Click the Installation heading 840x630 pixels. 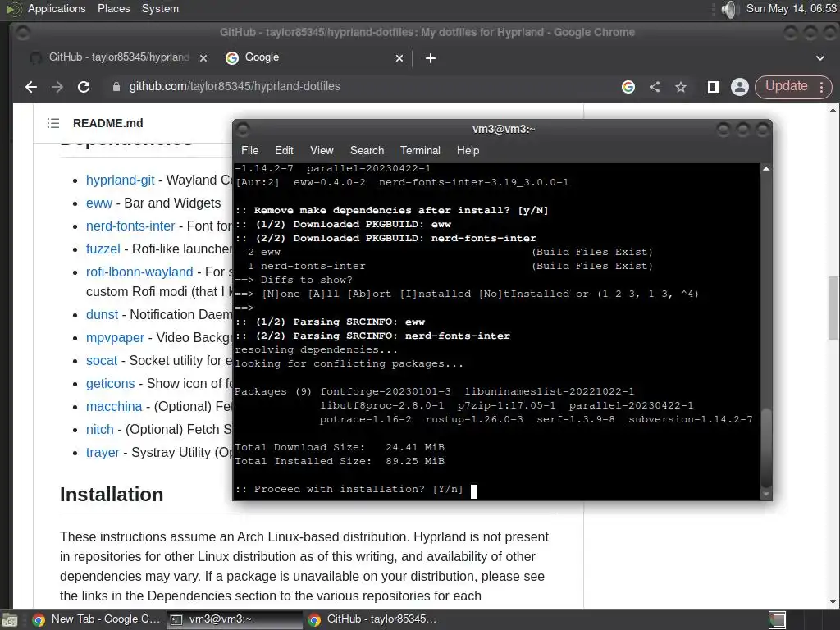pos(112,495)
